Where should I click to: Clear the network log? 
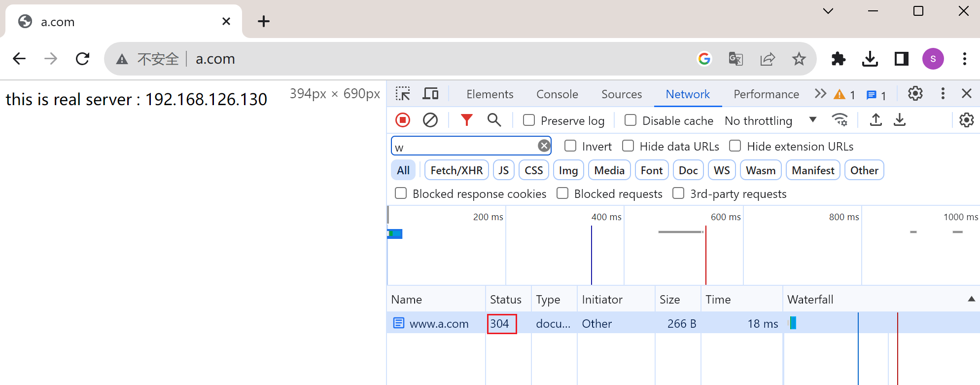click(x=430, y=120)
